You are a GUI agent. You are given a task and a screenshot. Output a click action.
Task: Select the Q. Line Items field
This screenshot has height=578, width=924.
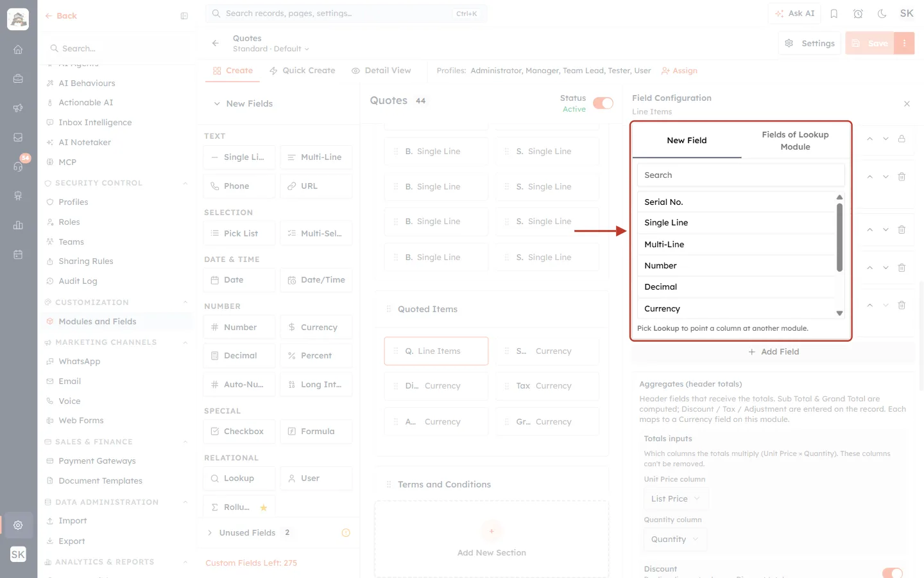[x=436, y=351]
